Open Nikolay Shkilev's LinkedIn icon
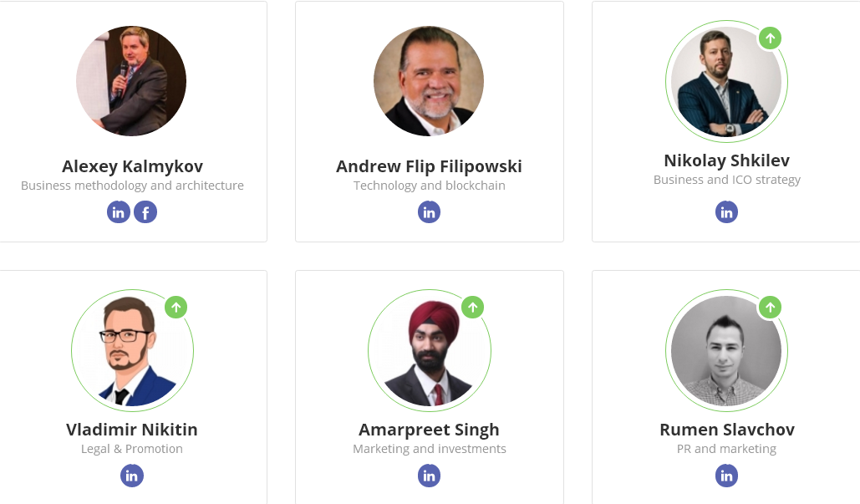Screen dimensions: 860x504 tap(726, 212)
